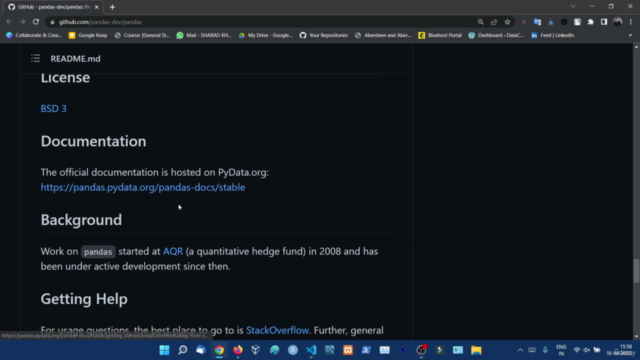Go forward to the next page
Image resolution: width=640 pixels, height=360 pixels.
click(22, 22)
